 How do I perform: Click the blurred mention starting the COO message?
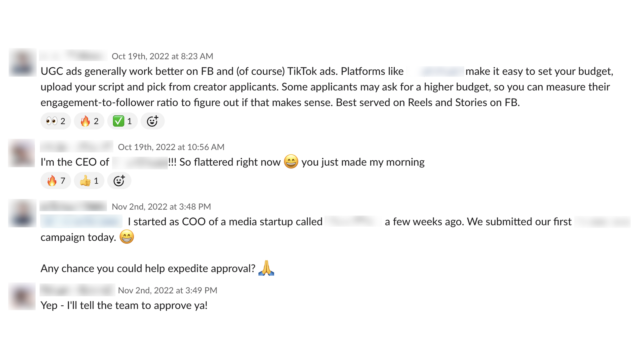(81, 221)
